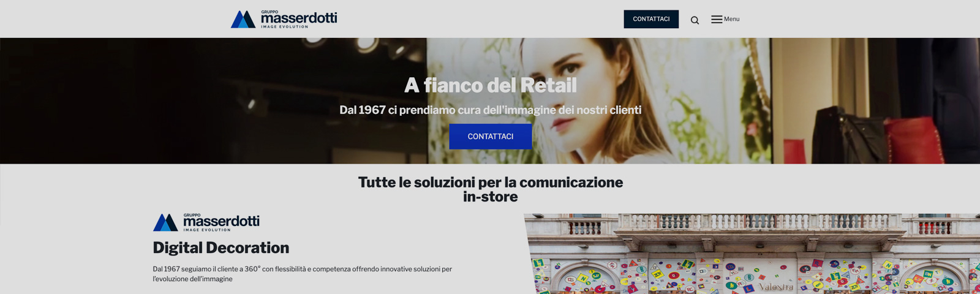
Task: Open the search magnifier icon
Action: [x=695, y=20]
